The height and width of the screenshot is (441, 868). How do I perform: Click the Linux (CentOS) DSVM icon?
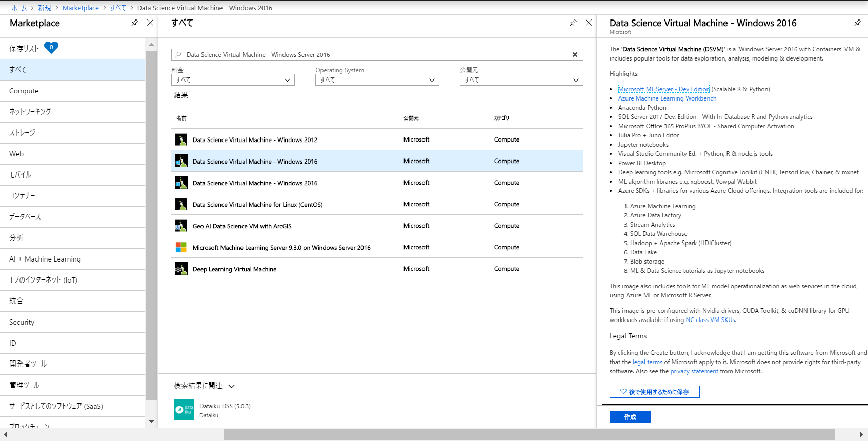pos(181,204)
